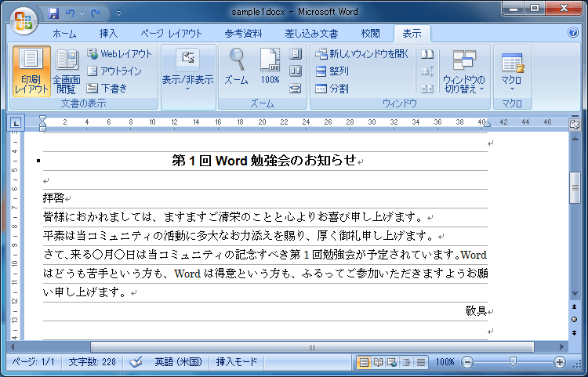Click reset window position icon

pyautogui.click(x=427, y=89)
